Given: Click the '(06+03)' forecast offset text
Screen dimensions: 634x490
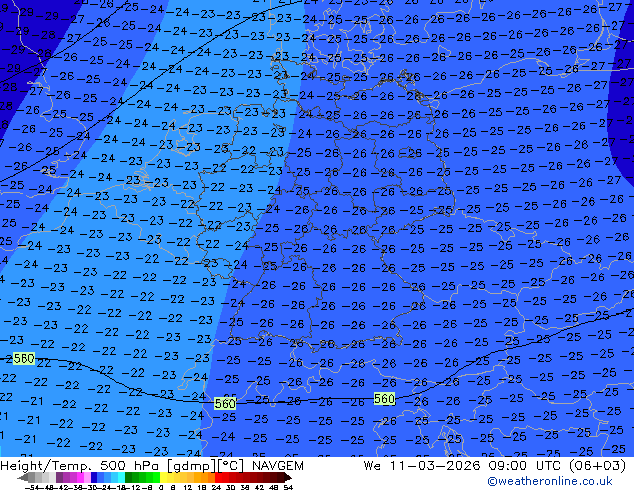Looking at the screenshot, I should coord(598,466).
